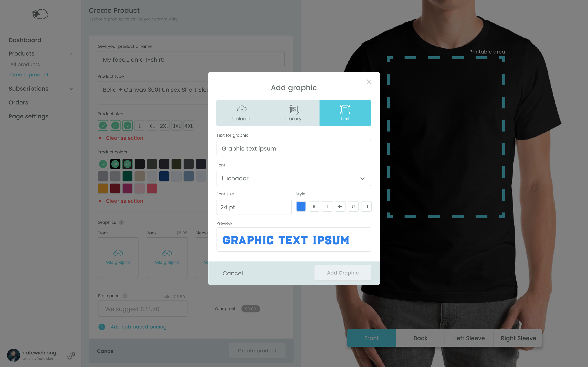Toggle Bold style button

[314, 206]
